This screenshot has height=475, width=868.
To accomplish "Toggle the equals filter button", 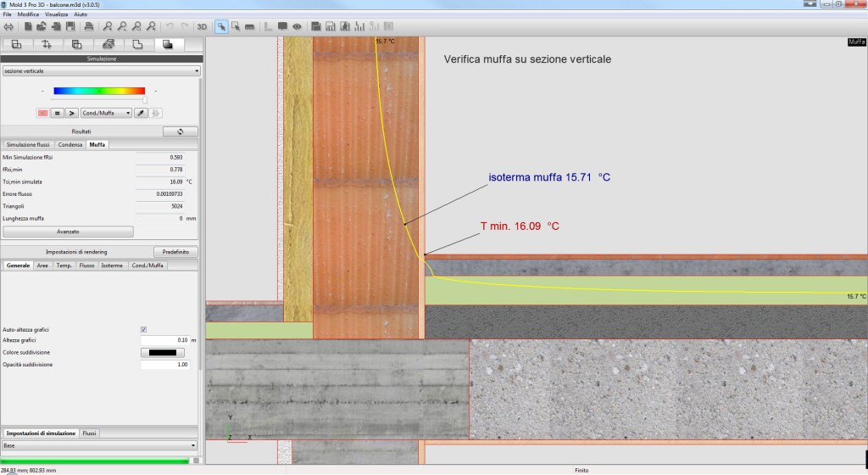I will pos(57,113).
